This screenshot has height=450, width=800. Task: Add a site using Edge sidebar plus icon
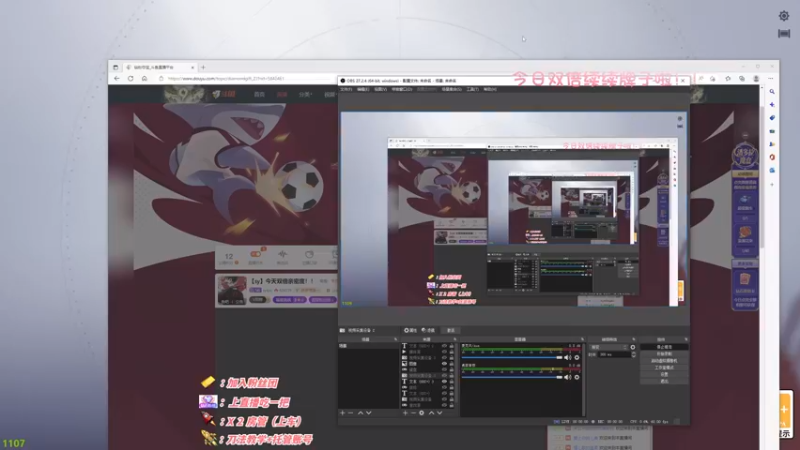click(772, 184)
